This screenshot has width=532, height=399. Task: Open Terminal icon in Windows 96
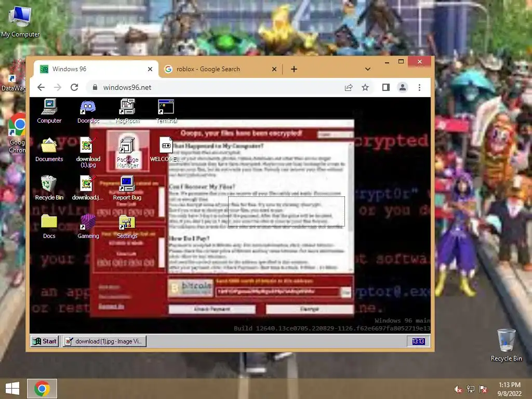[x=166, y=111]
